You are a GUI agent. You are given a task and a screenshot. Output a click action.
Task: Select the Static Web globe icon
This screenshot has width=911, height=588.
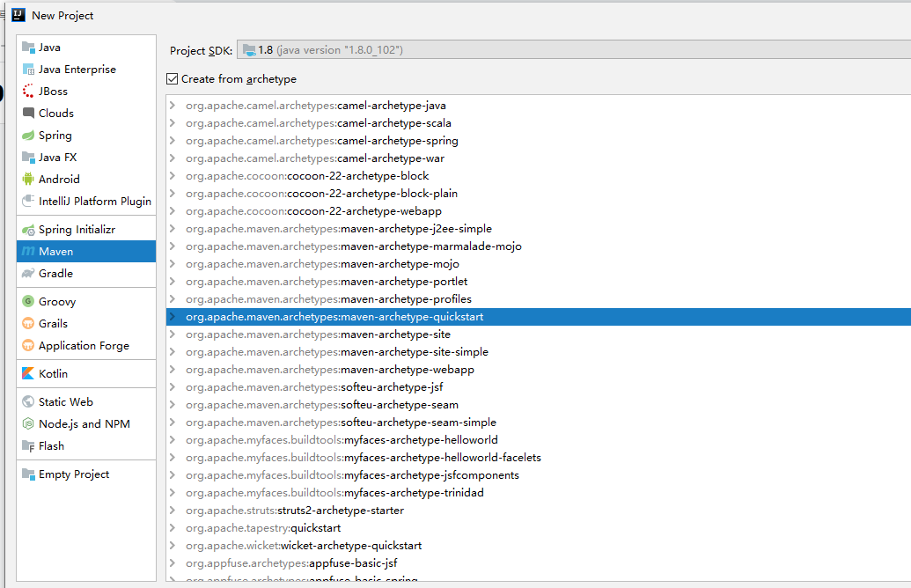pyautogui.click(x=28, y=401)
